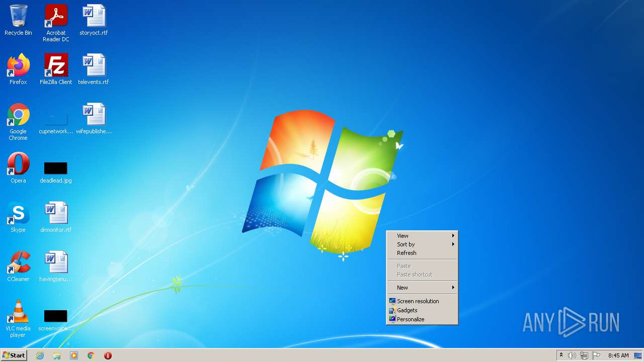
Task: Select the wifepublishe document icon
Action: 94,119
